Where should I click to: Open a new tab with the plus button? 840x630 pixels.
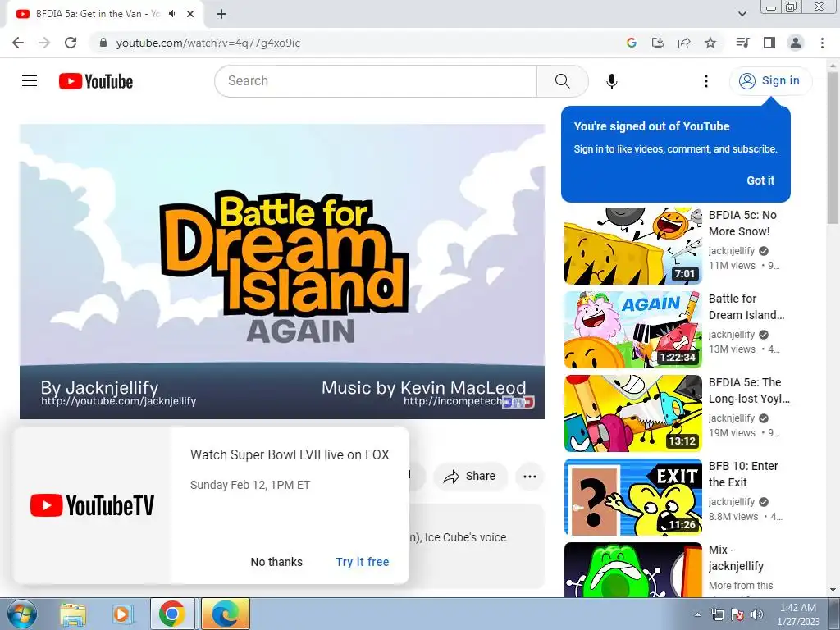pos(221,14)
